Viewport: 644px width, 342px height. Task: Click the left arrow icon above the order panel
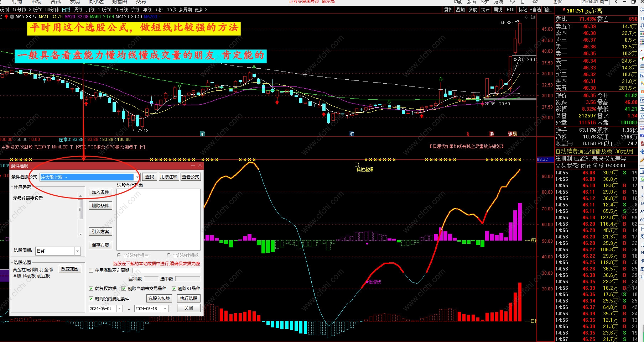(641, 10)
